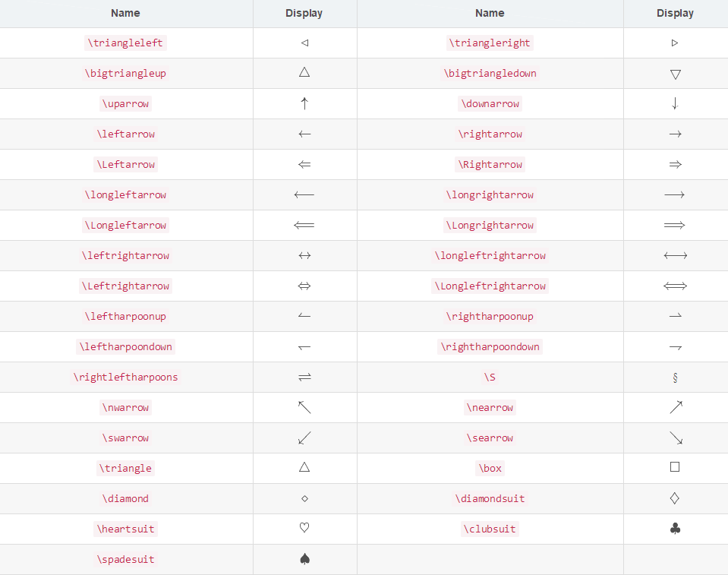Click the \heartsuit symbol glyph
Viewport: 728px width, 575px height.
pyautogui.click(x=304, y=528)
